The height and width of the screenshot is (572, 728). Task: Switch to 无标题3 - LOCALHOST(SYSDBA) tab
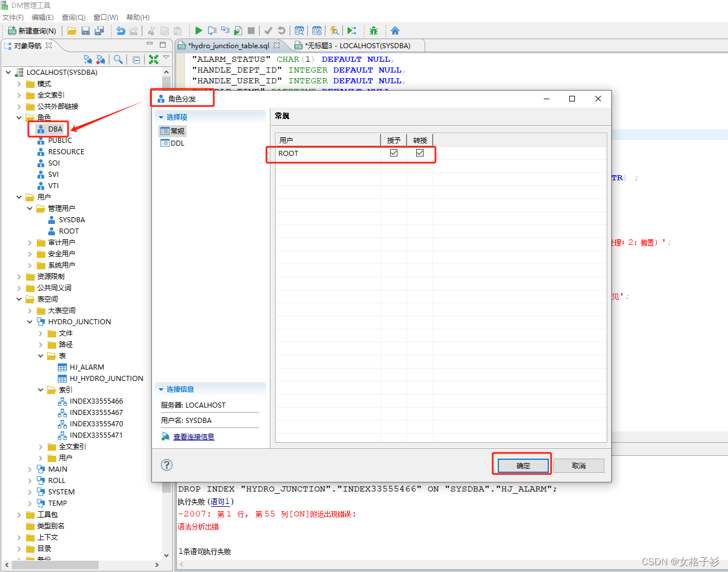(357, 45)
